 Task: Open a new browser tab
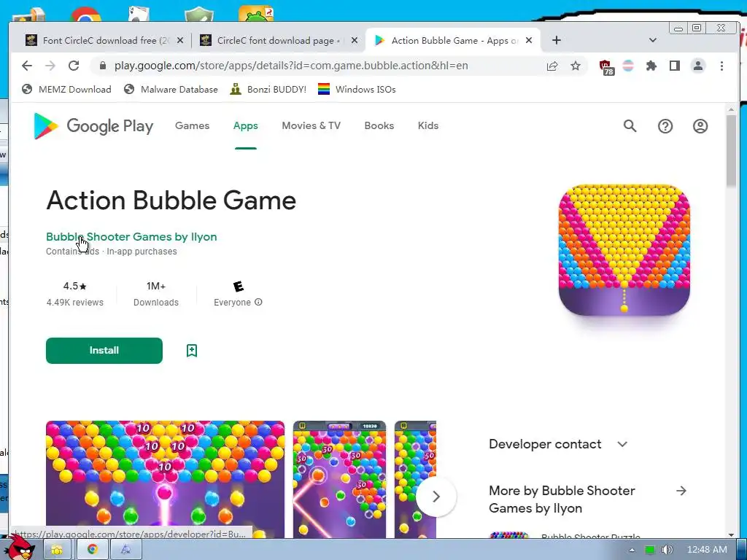pos(556,41)
